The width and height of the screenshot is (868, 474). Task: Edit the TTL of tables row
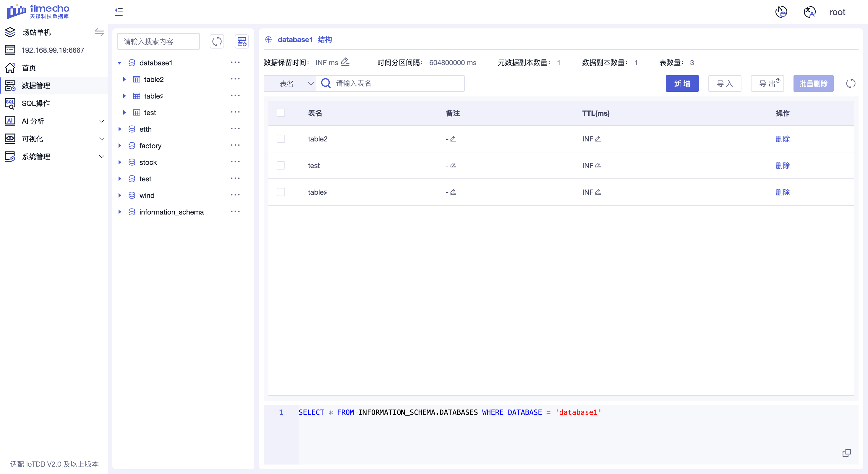[x=598, y=192]
